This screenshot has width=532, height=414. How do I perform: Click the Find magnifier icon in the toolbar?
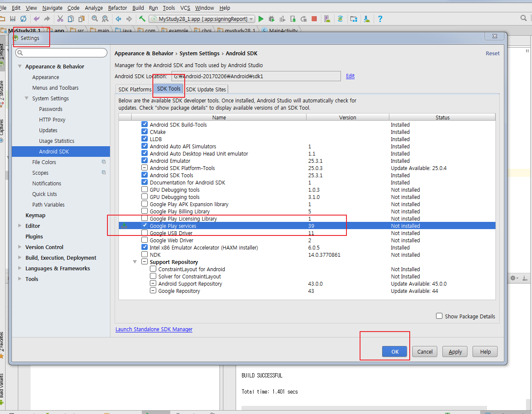click(95, 19)
